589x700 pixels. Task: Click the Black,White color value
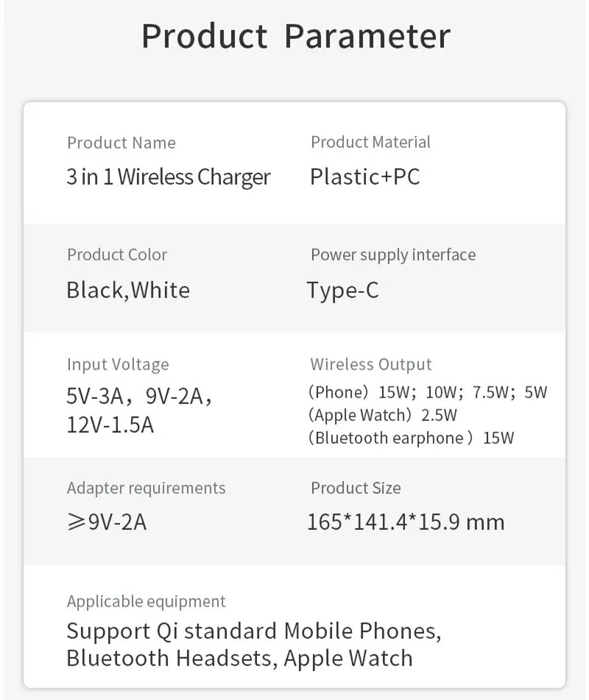coord(128,290)
